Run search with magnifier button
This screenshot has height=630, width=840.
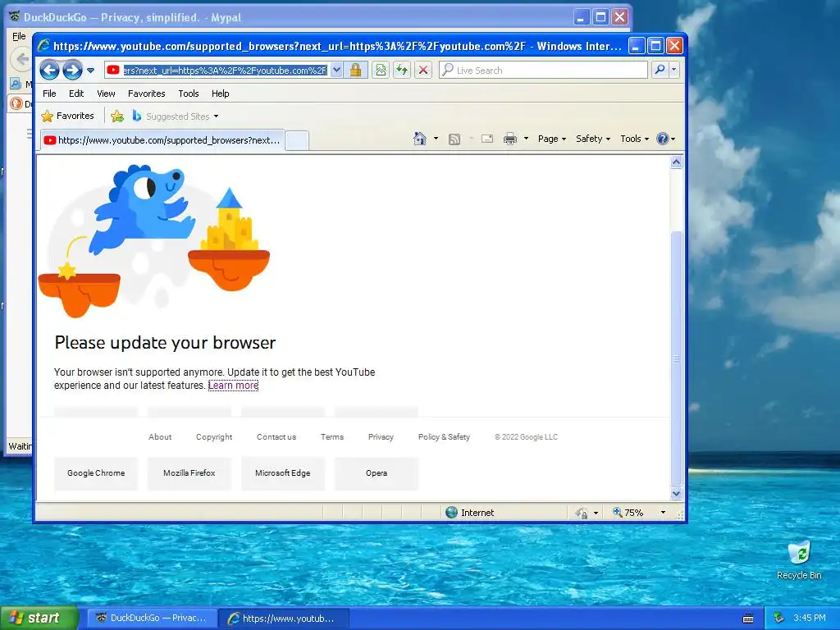(x=660, y=70)
